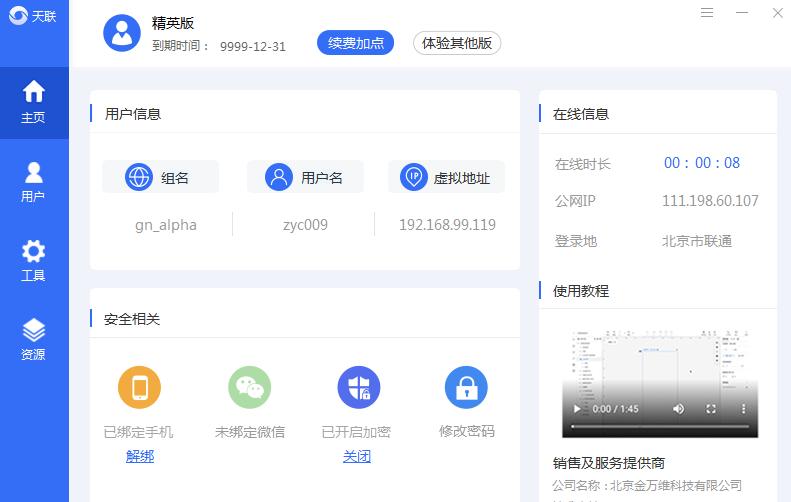This screenshot has width=791, height=502.
Task: Select the virtual address 192.168.99.119
Action: pos(447,225)
